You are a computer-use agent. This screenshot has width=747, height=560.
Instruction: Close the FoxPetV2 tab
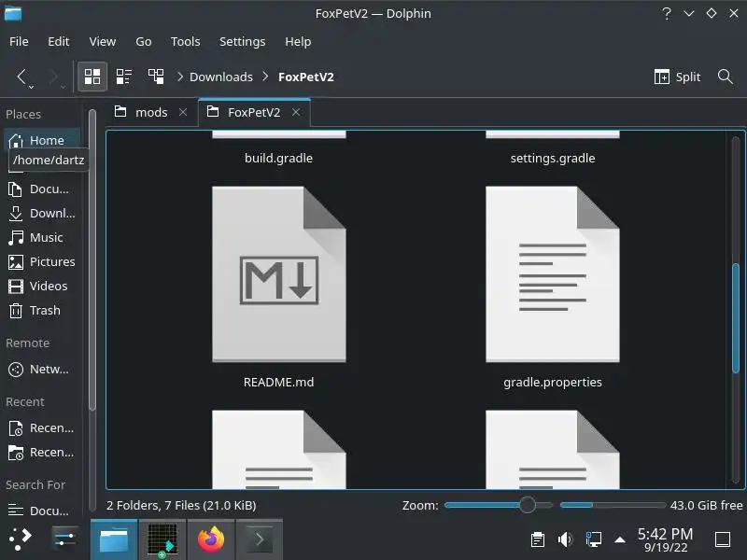click(296, 112)
